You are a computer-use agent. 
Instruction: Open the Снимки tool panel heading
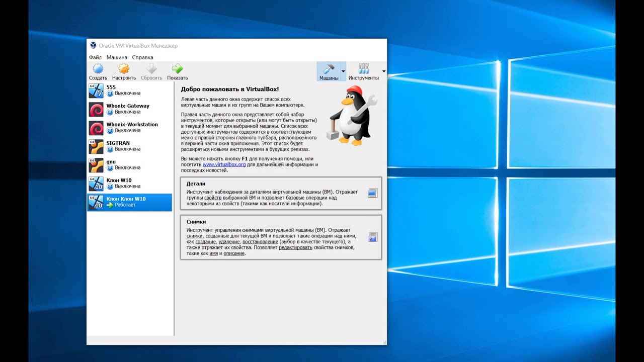pyautogui.click(x=196, y=222)
